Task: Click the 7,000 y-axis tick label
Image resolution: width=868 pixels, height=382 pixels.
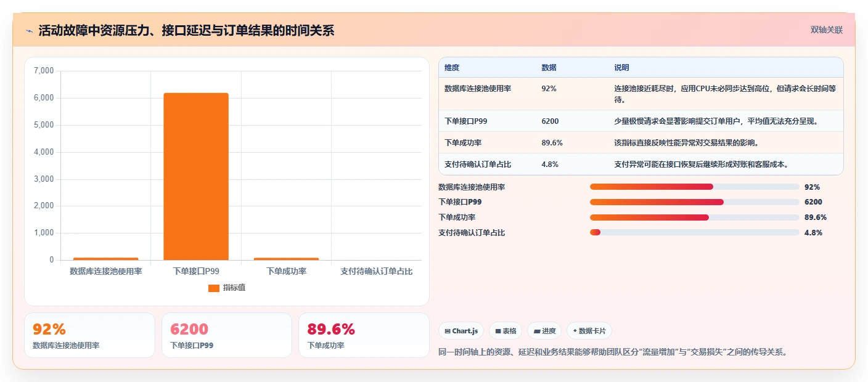Action: click(44, 71)
